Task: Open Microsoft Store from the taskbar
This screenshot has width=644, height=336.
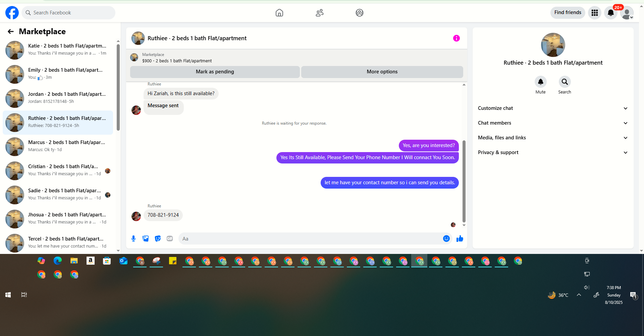Action: (107, 261)
